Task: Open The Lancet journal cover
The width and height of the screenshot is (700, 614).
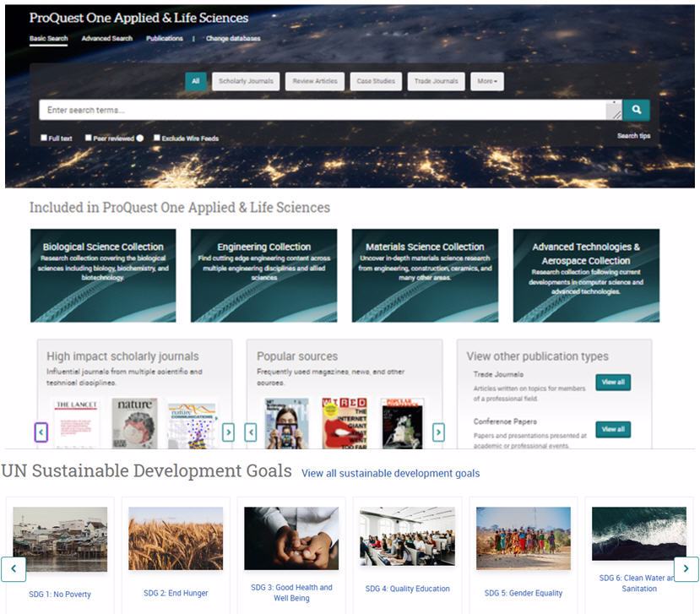Action: [76, 424]
